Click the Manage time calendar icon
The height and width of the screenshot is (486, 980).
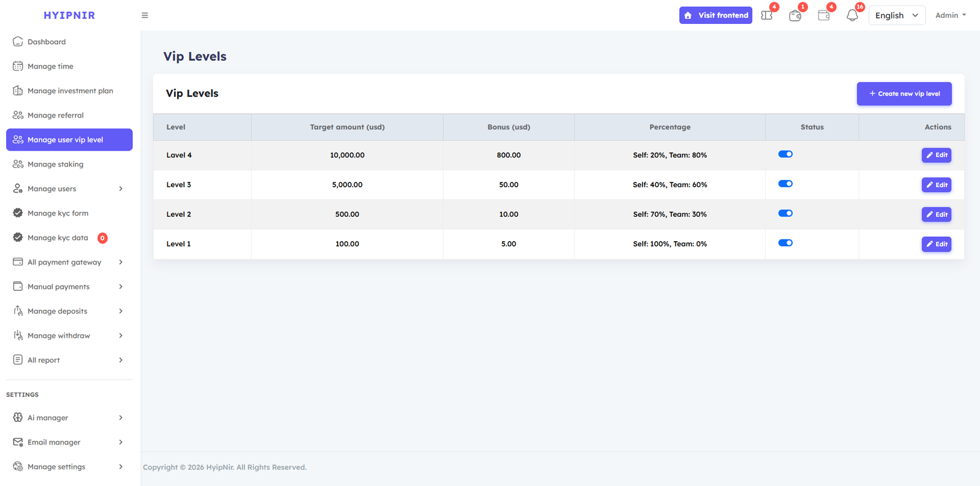18,66
